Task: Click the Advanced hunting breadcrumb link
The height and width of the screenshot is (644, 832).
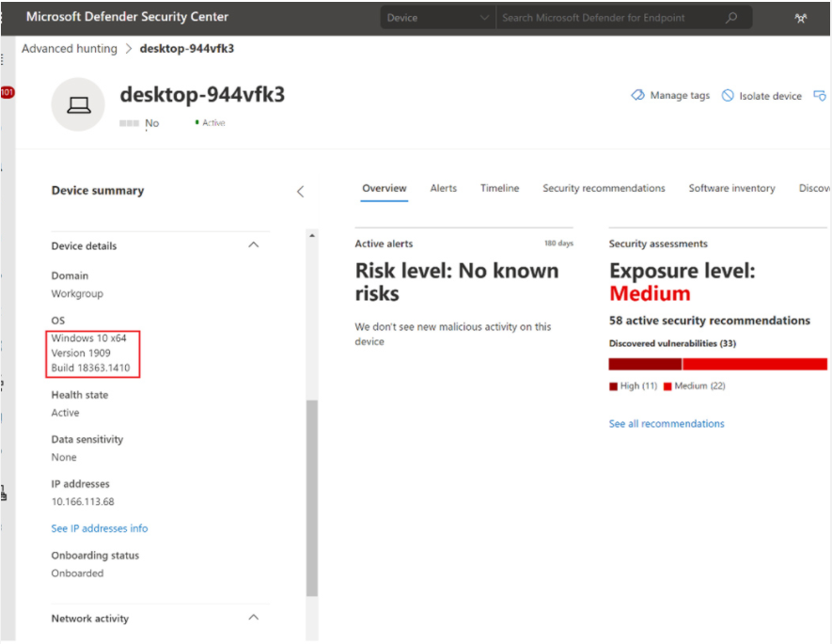Action: pyautogui.click(x=69, y=48)
